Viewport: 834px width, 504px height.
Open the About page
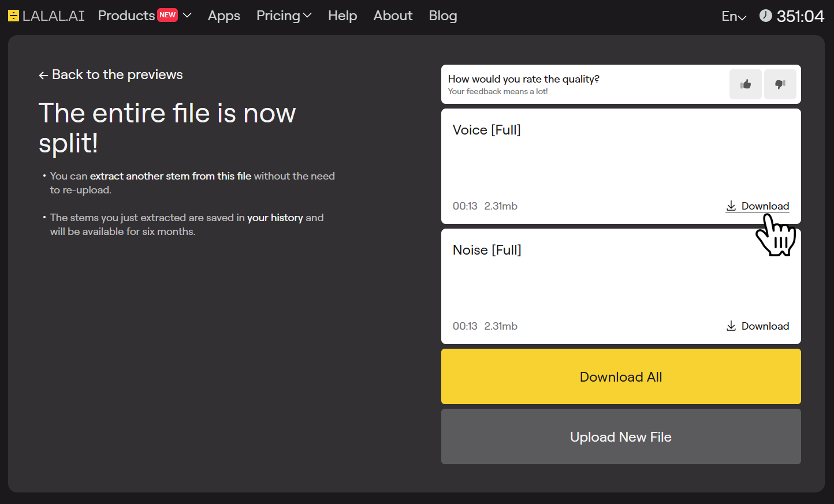(393, 16)
